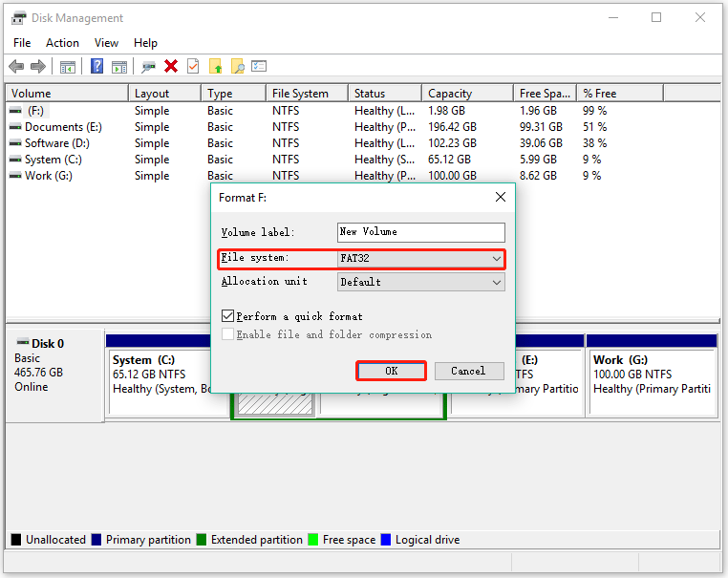The image size is (728, 578).
Task: Click the red X Delete toolbar icon
Action: 171,66
